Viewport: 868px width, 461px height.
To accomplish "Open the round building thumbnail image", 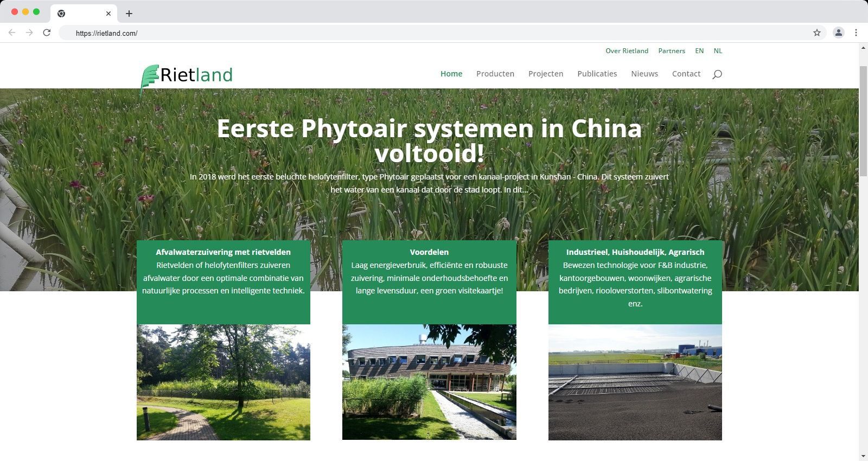I will coord(429,382).
